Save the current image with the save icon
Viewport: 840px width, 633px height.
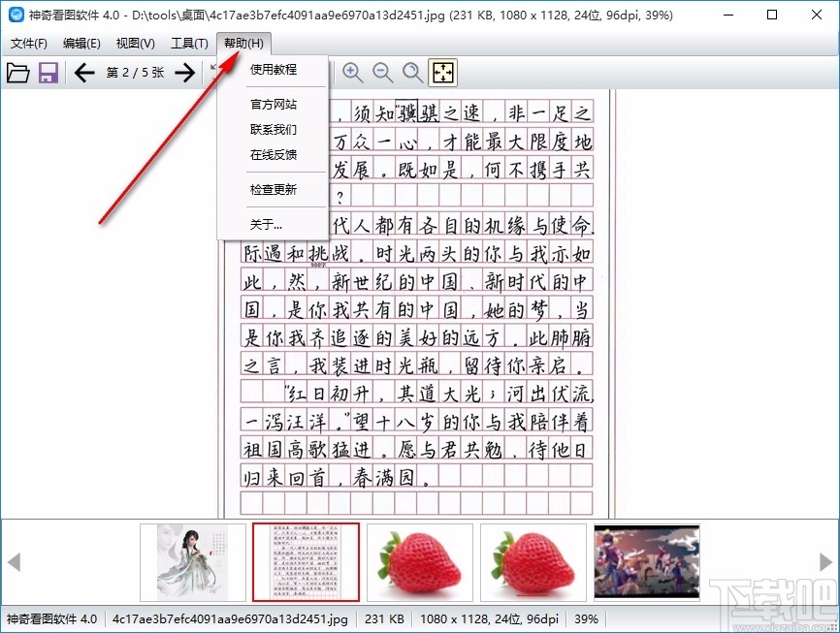point(48,72)
